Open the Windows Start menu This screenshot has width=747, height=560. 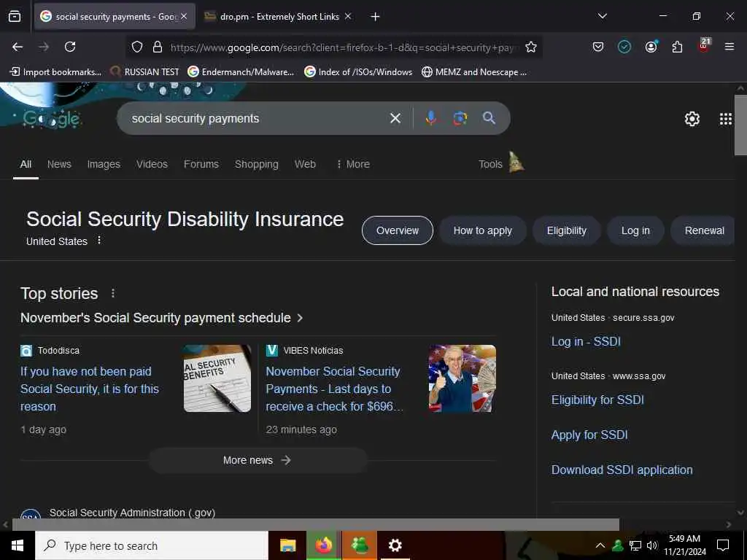click(18, 545)
